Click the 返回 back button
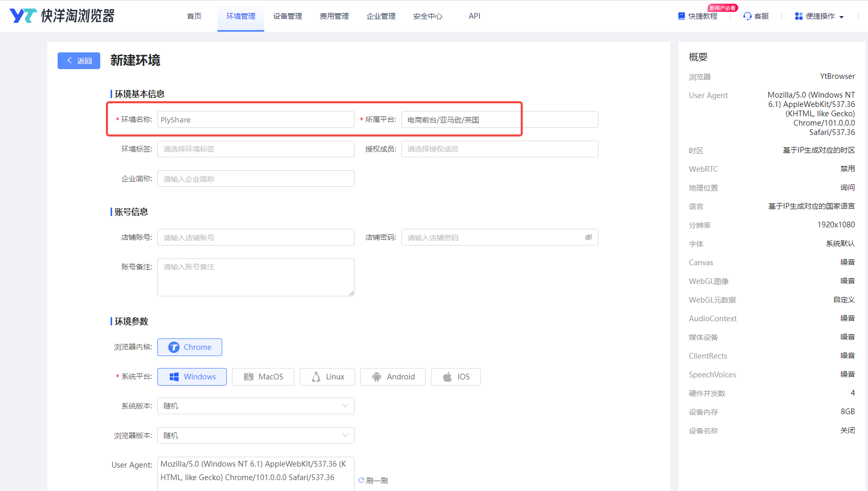 point(79,61)
